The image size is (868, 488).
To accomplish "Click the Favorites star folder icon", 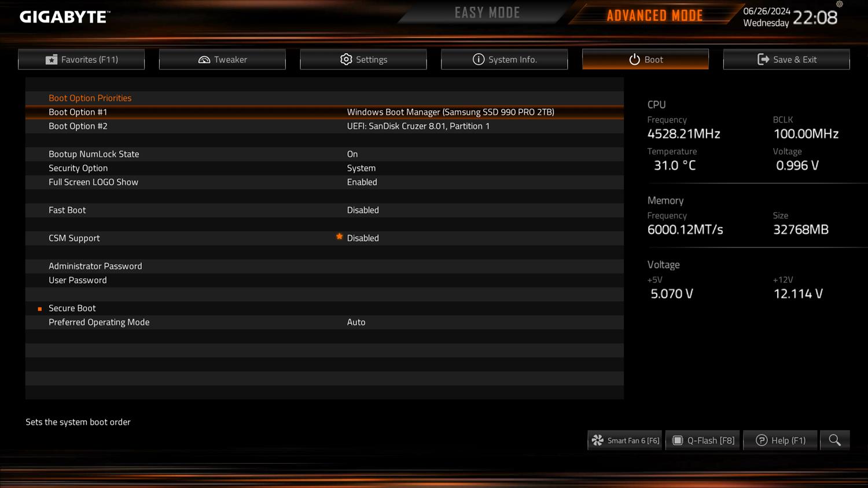I will 52,60.
